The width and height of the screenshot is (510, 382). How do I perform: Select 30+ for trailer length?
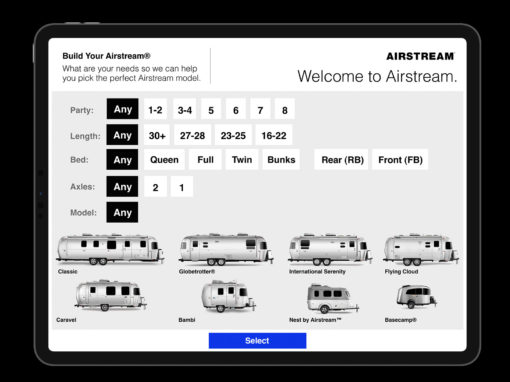point(157,135)
